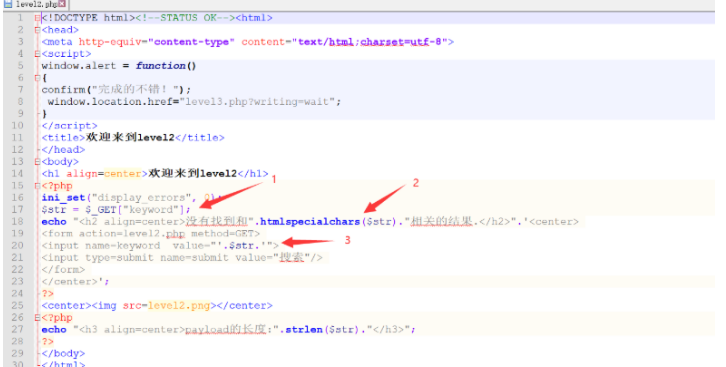
Task: Collapse the fold marker on line 1
Action: click(x=37, y=18)
